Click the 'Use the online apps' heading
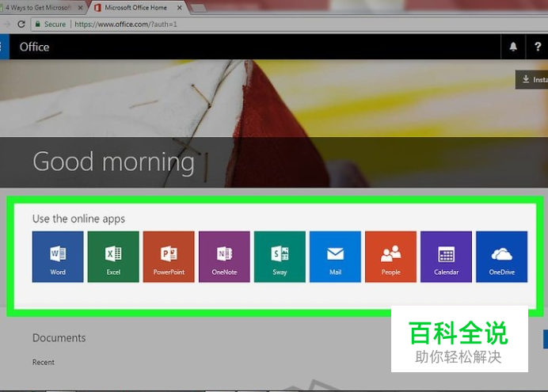 tap(78, 219)
